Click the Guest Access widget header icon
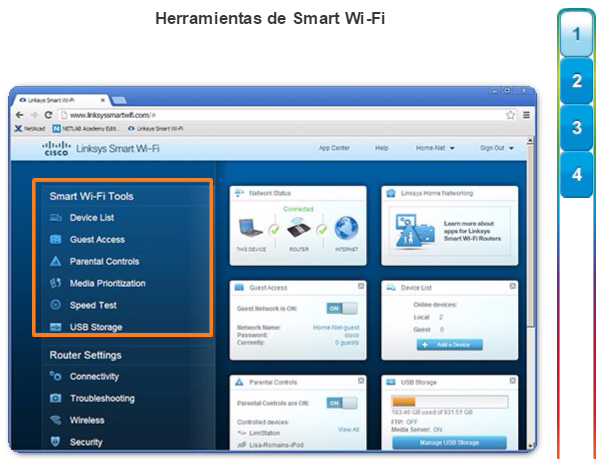This screenshot has height=459, width=601. [x=239, y=287]
